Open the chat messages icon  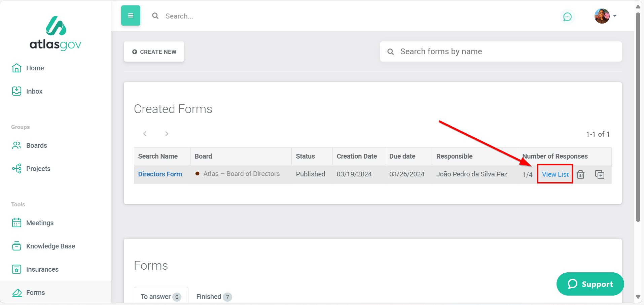click(567, 16)
